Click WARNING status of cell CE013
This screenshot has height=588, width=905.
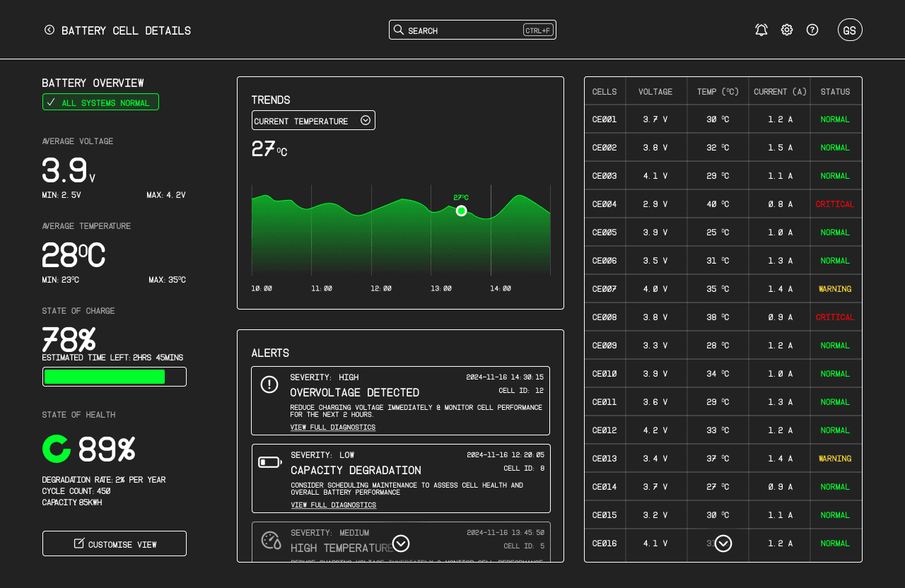tap(835, 459)
